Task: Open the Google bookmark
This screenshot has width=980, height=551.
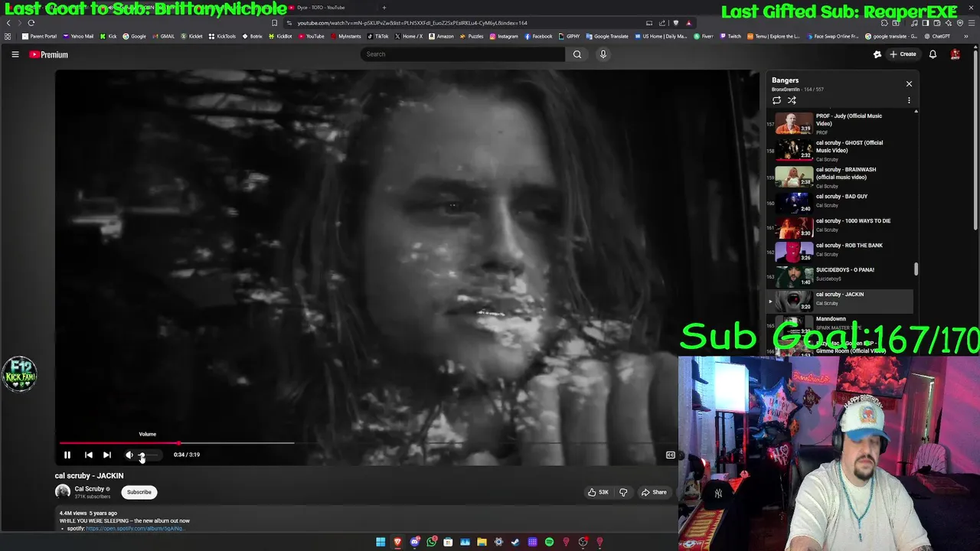Action: click(x=134, y=36)
